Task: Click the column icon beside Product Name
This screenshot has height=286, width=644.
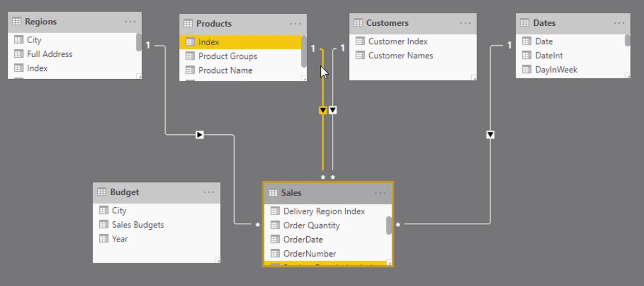Action: (x=190, y=70)
